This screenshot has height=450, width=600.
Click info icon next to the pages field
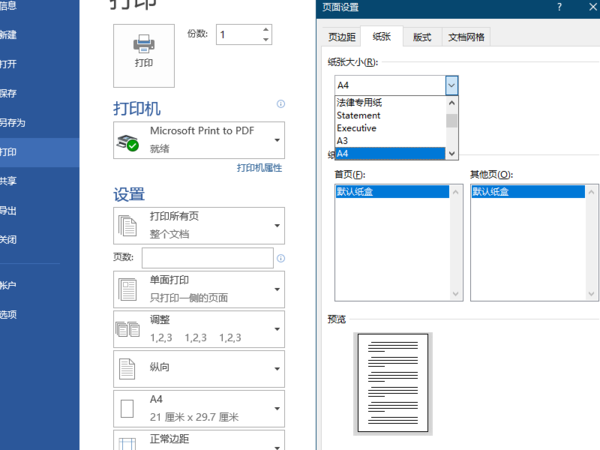pyautogui.click(x=280, y=258)
